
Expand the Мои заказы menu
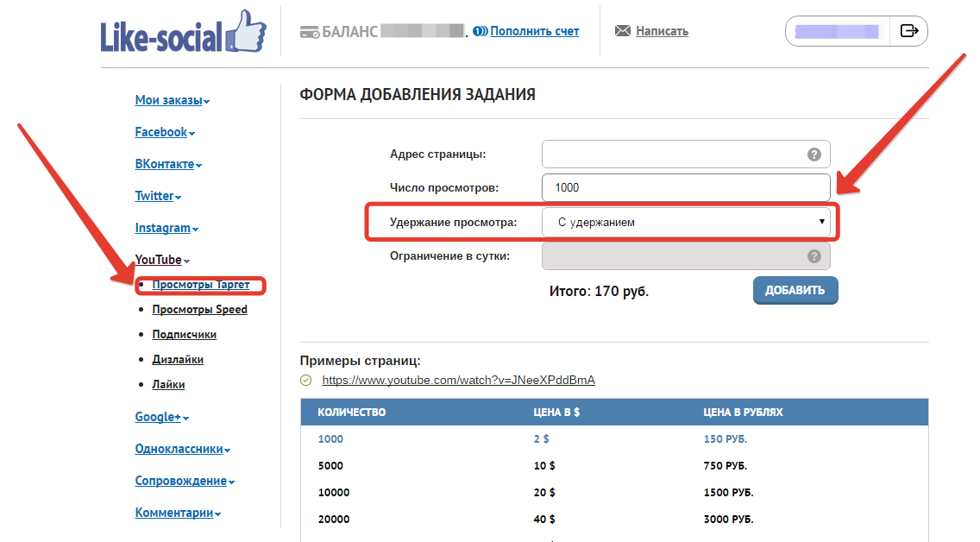point(172,100)
